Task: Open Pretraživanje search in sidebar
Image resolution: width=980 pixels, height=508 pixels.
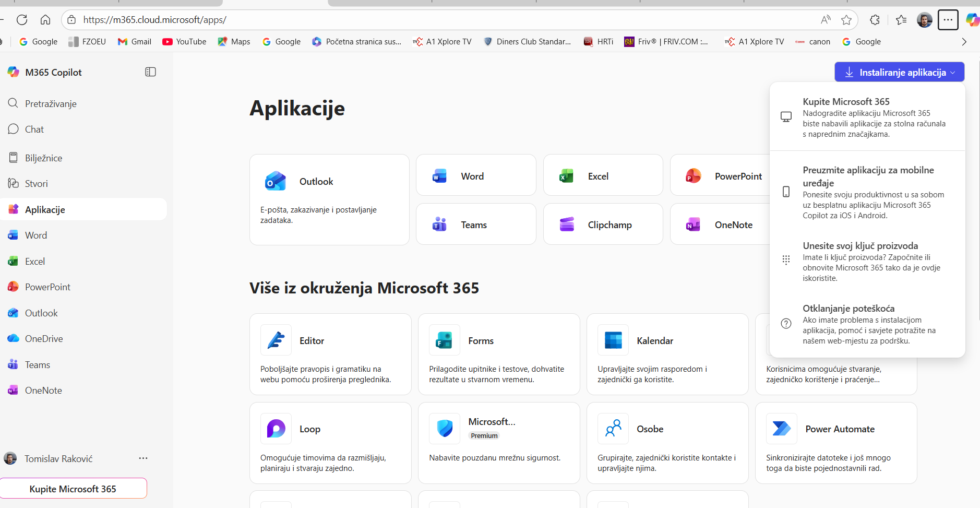Action: [x=83, y=103]
